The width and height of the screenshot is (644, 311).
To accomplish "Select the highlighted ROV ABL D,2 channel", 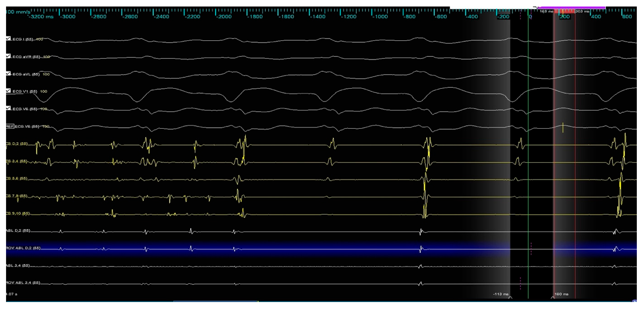I will coord(24,248).
